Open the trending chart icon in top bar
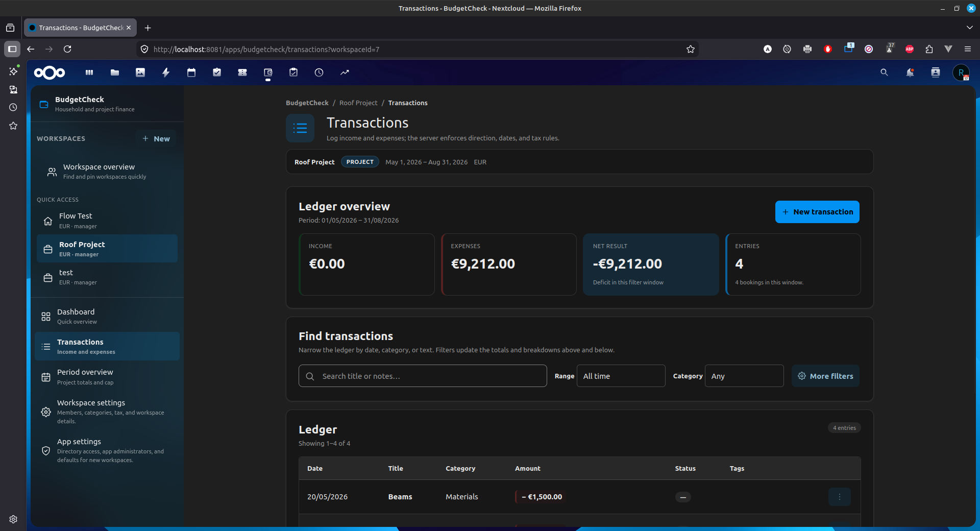 pos(345,73)
